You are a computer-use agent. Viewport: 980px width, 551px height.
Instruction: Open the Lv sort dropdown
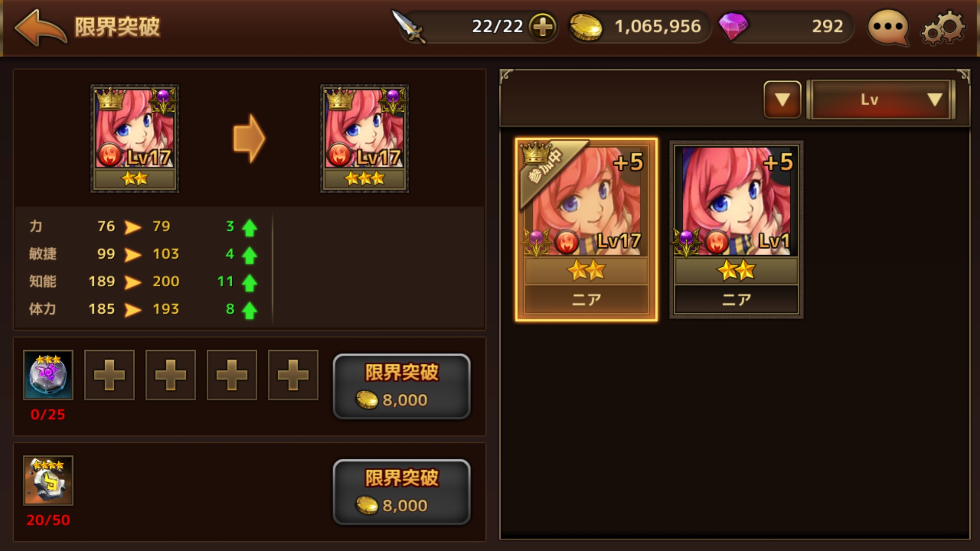pos(881,99)
